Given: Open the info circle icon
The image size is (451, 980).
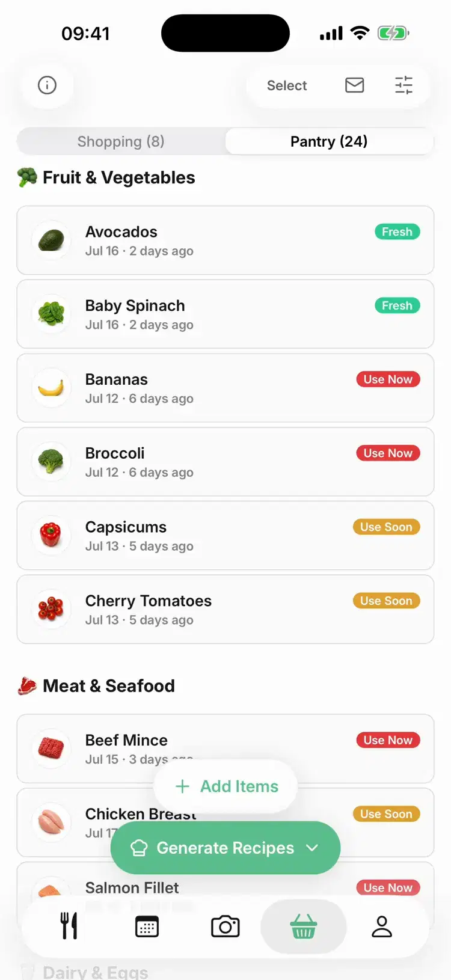Looking at the screenshot, I should point(47,85).
